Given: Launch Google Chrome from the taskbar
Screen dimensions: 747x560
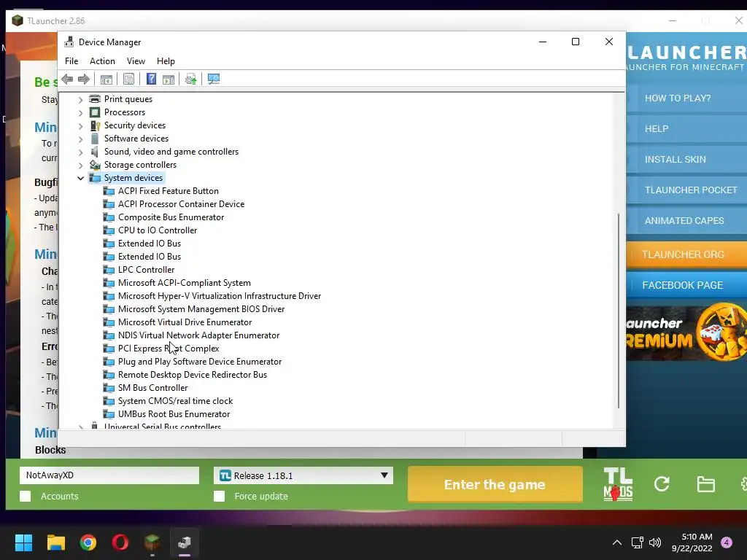Looking at the screenshot, I should [x=88, y=542].
